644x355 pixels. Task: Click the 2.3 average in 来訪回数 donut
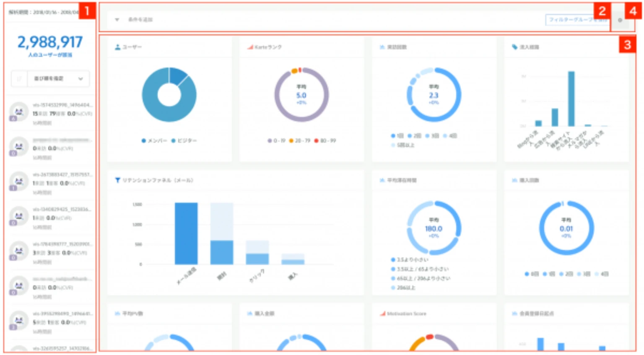[434, 95]
